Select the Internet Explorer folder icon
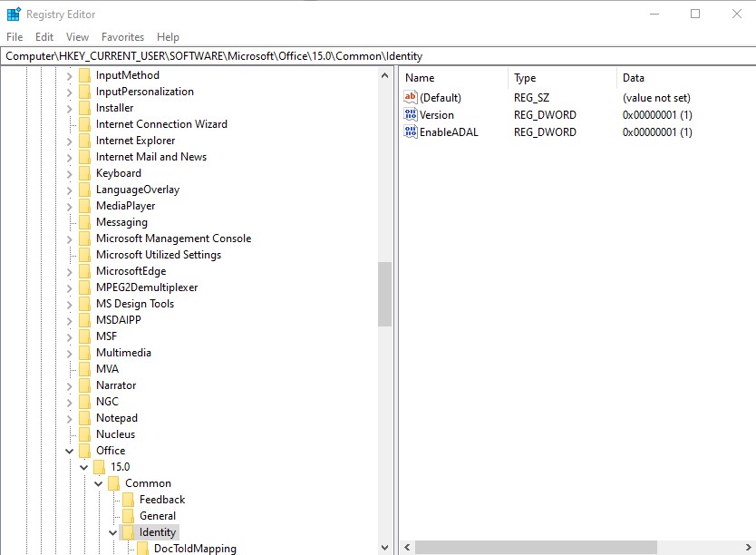The width and height of the screenshot is (756, 555). click(x=84, y=141)
